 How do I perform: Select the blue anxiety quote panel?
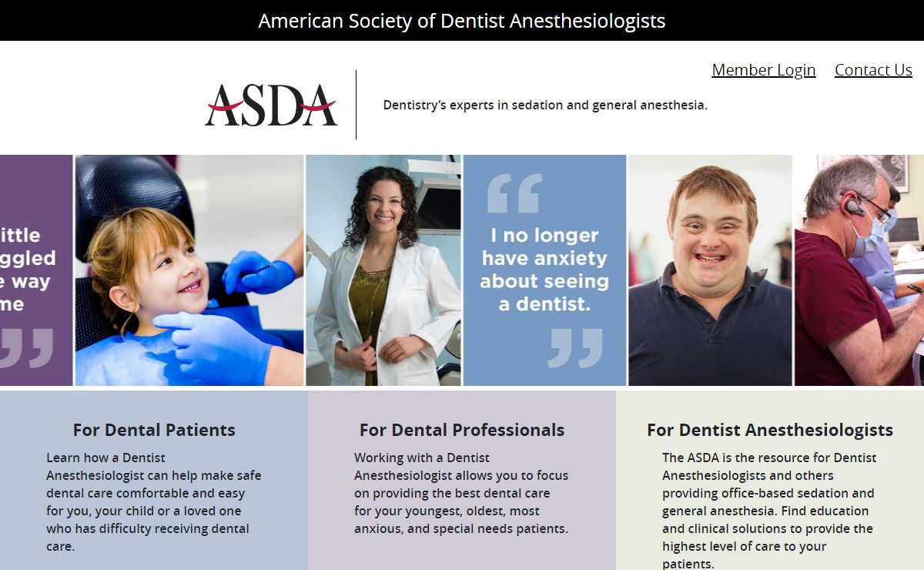click(544, 270)
